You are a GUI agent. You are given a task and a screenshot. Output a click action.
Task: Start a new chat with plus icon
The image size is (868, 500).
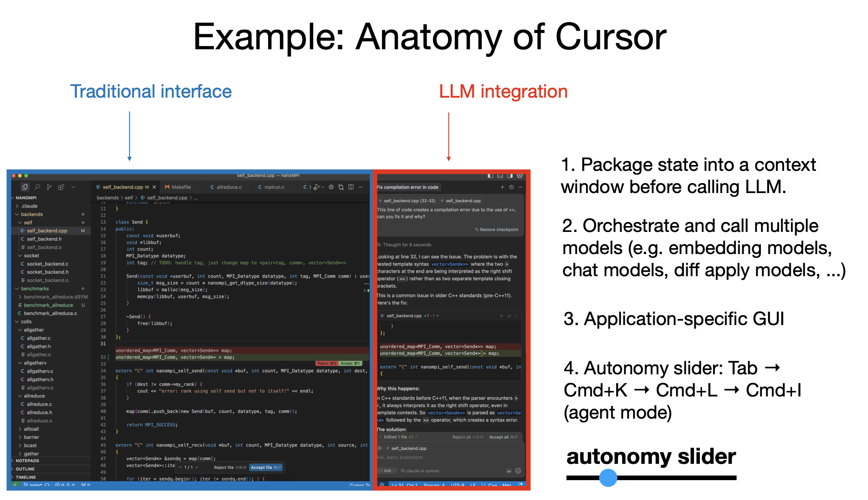coord(502,187)
